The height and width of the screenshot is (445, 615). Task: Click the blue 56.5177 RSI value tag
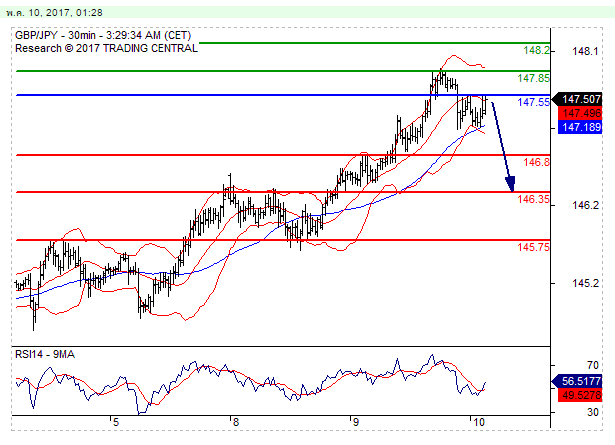click(x=580, y=381)
